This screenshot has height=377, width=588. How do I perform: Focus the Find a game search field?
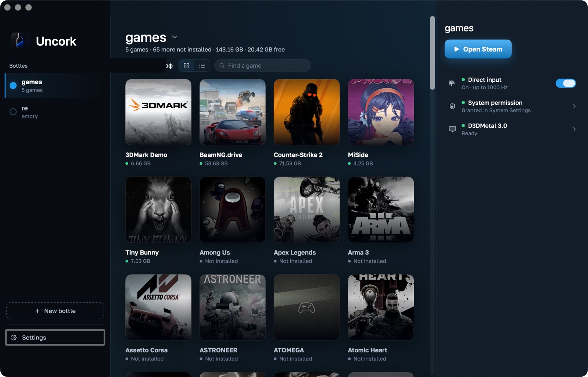(263, 65)
